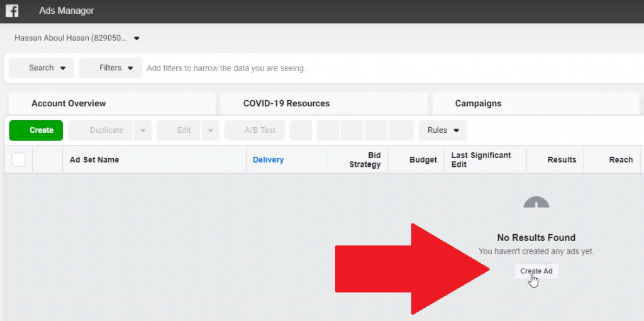
Task: Open the Hassan Aboul Hasan account dropdown
Action: click(77, 38)
